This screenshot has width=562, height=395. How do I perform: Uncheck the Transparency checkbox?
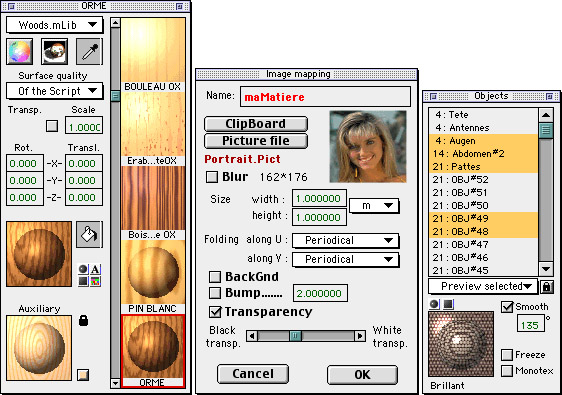215,312
